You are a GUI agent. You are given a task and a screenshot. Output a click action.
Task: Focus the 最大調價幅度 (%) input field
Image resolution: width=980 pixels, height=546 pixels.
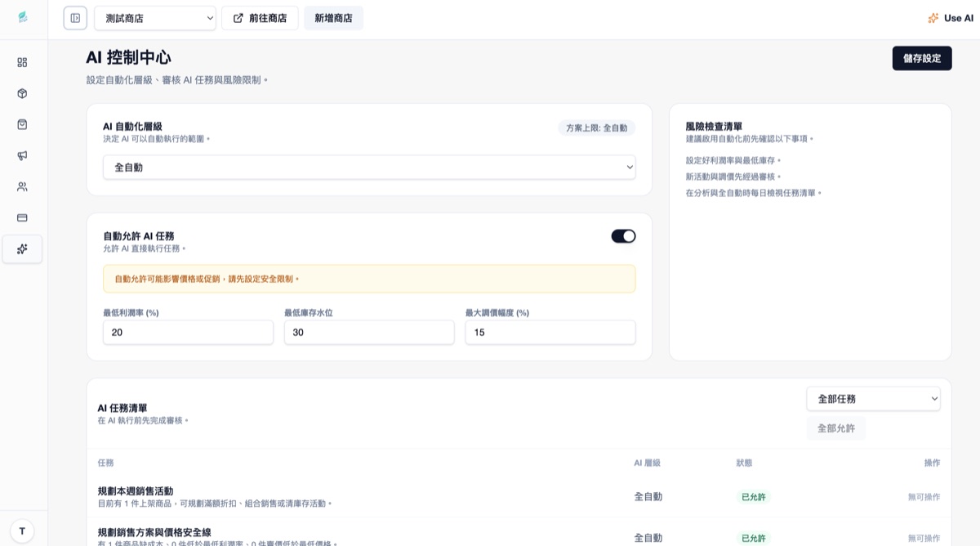[550, 332]
